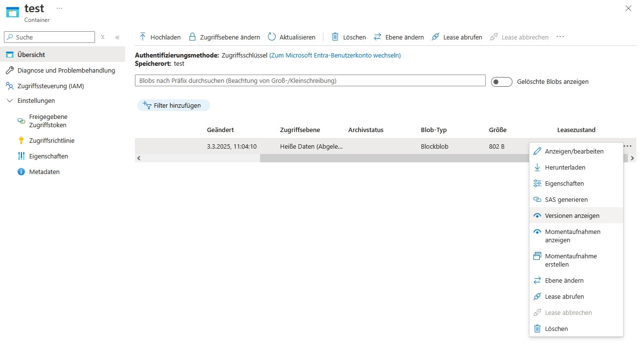644x349 pixels.
Task: Open Freigegebene Zugriffstoken settings
Action: click(48, 121)
